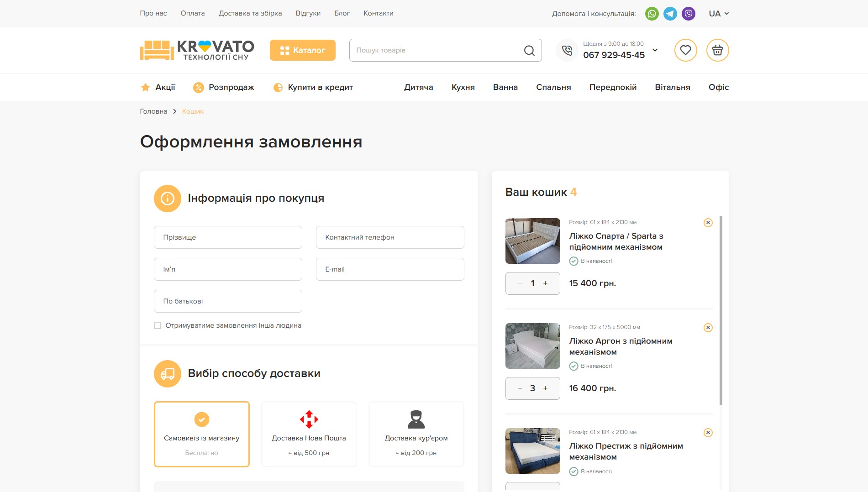Open Оплата page

192,13
